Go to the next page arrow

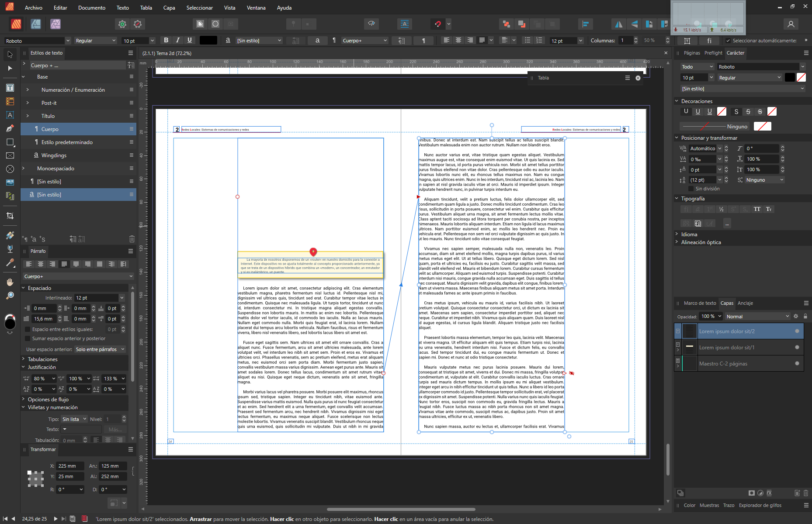56,519
